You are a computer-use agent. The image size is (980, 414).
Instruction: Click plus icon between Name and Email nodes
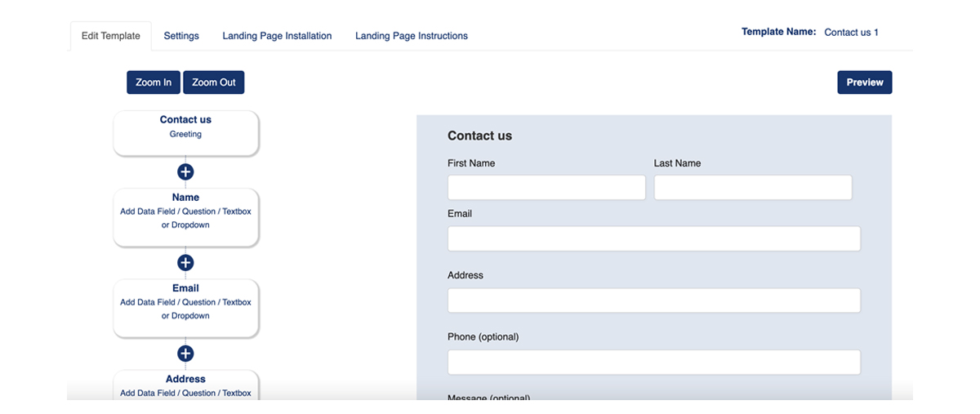185,263
